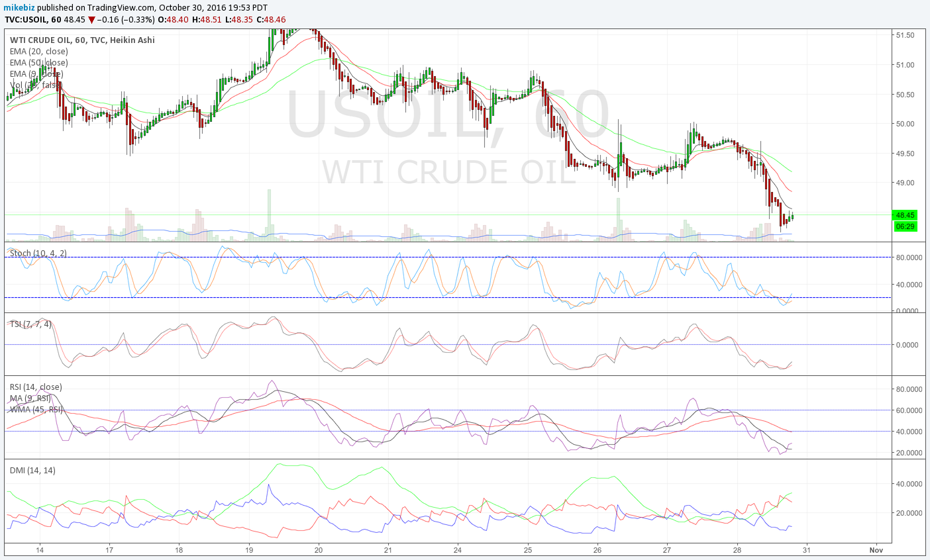Click the EMA (50, close) indicator label
This screenshot has width=930, height=560.
click(39, 62)
